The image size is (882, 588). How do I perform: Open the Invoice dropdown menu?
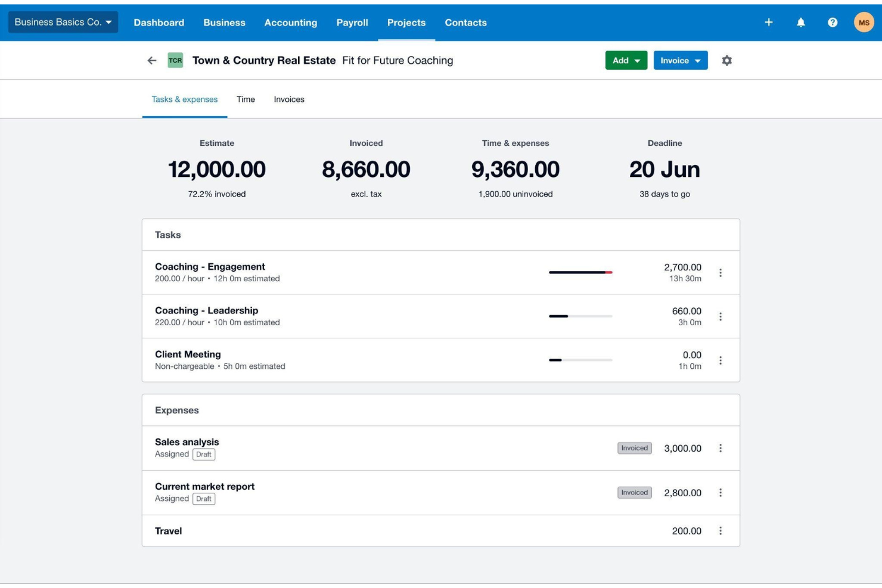click(680, 60)
